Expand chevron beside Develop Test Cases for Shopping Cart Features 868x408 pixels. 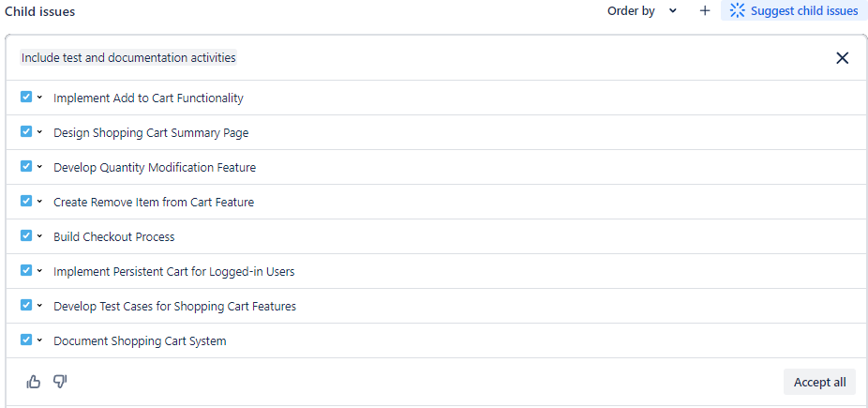(39, 306)
